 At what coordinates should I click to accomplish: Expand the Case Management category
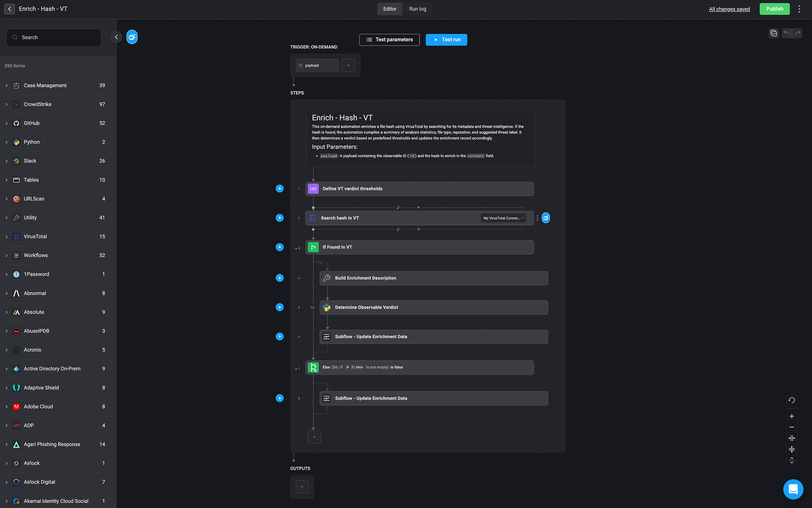7,85
